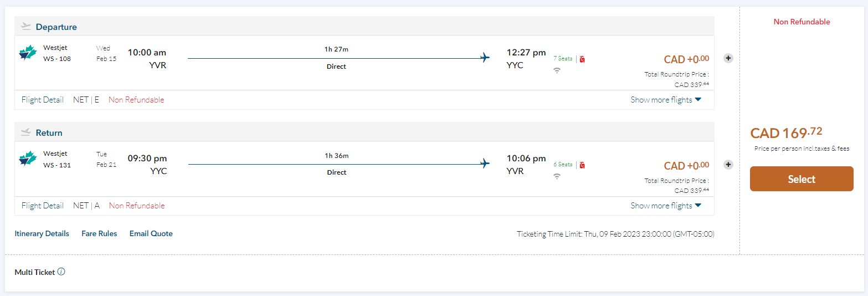Click Non Refundable label on return flight

[x=137, y=206]
